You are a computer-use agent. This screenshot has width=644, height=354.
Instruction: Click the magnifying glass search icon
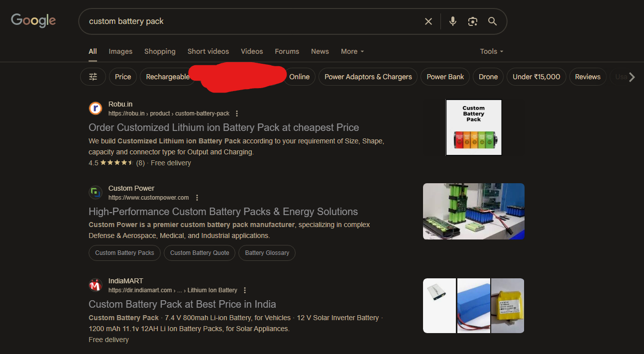click(492, 21)
